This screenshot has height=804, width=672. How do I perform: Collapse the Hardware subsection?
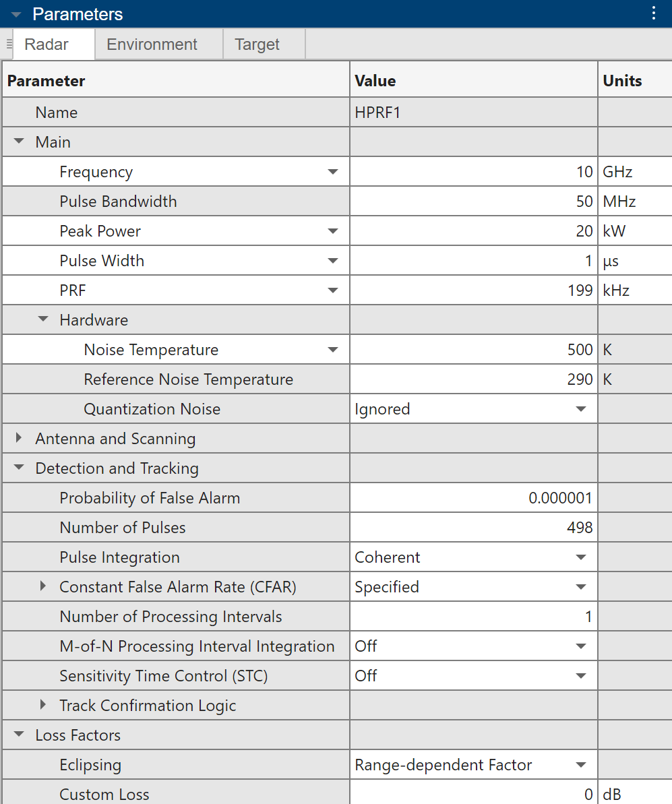tap(43, 320)
